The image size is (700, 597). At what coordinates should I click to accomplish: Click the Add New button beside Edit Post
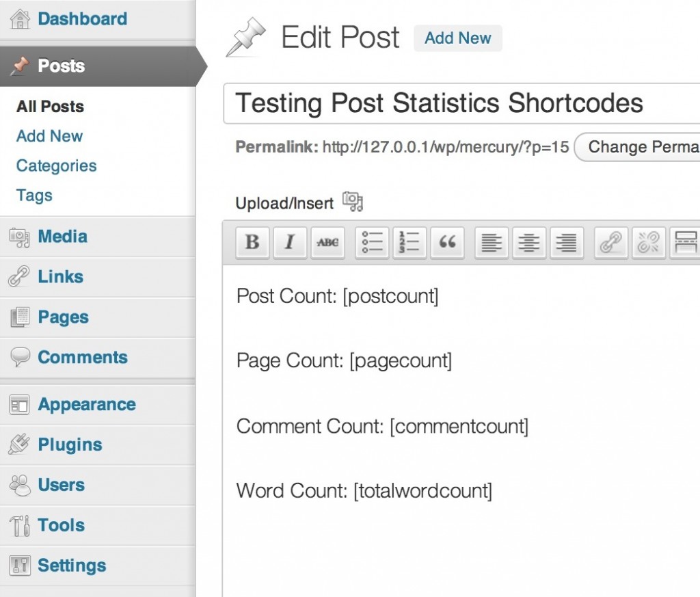[x=457, y=38]
